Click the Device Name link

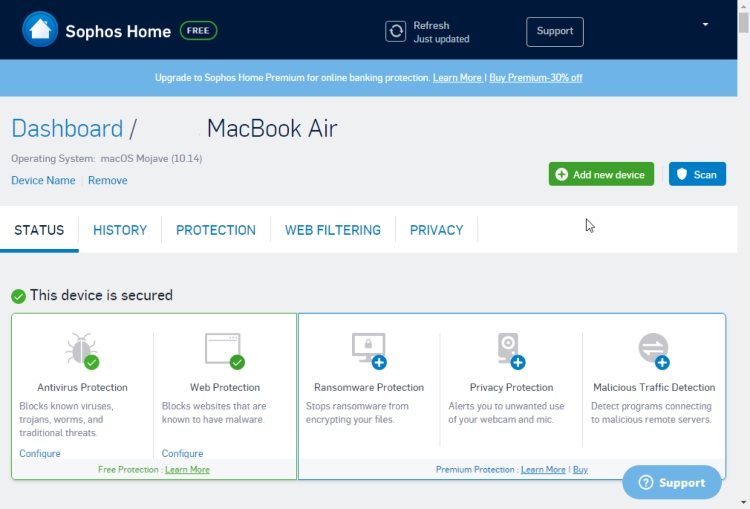click(43, 180)
